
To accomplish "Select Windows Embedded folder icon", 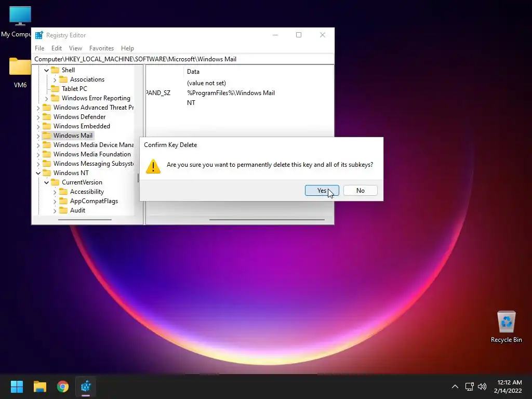I will [x=47, y=126].
